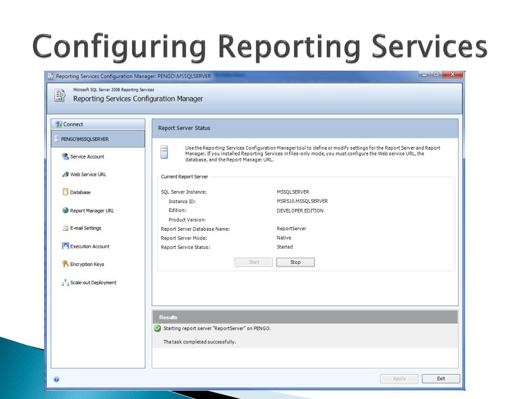Click the Started service status value

click(285, 247)
